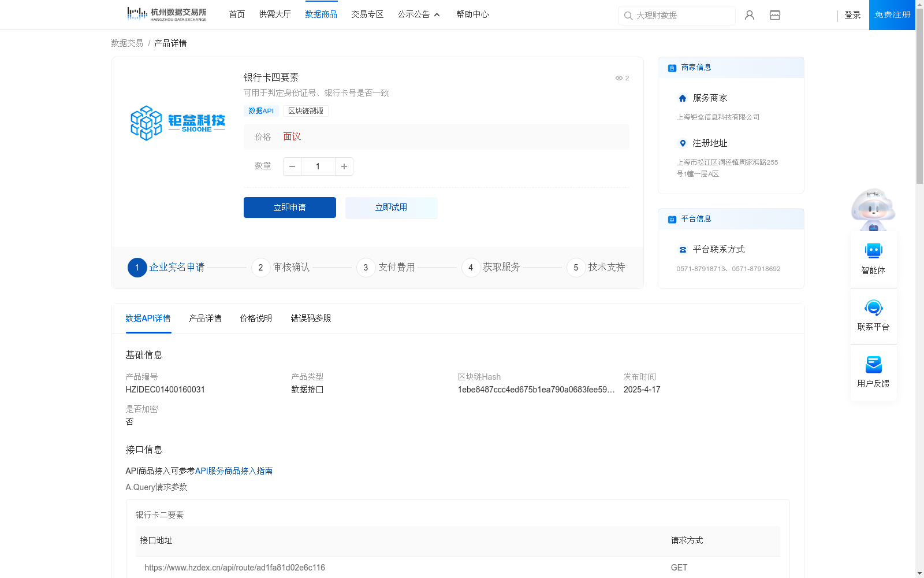Click step 3 circle 支付费用
Screen dimensions: 924x578
[x=366, y=268]
